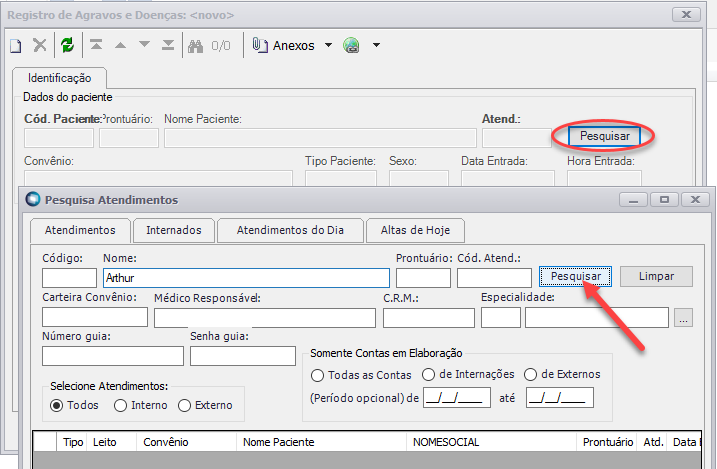Select Todas as Contas radio option
The width and height of the screenshot is (717, 469).
coord(317,376)
